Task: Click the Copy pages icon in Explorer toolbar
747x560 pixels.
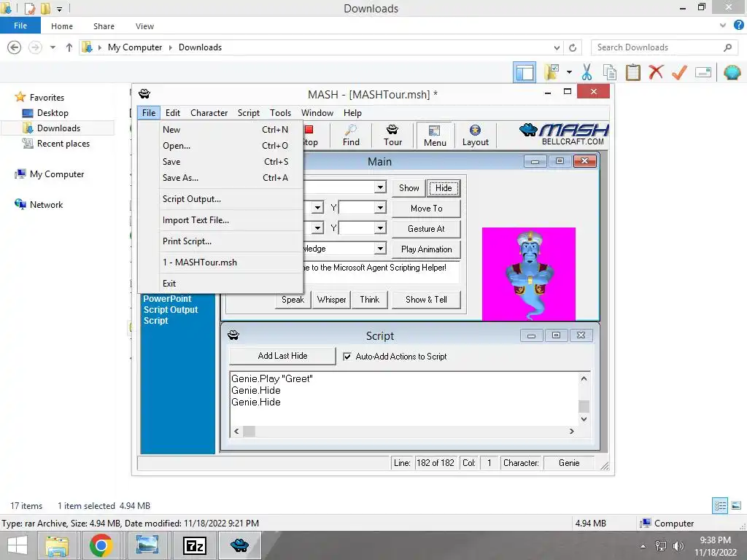Action: (609, 72)
